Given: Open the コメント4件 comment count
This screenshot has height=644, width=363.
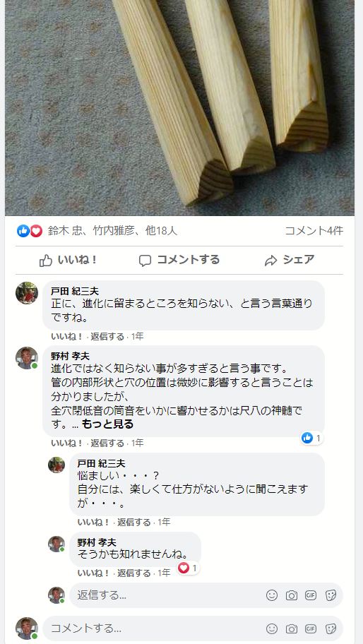Looking at the screenshot, I should point(314,231).
